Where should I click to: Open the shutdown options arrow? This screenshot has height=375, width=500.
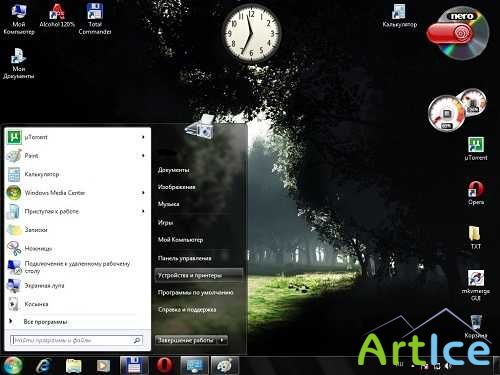tap(222, 340)
